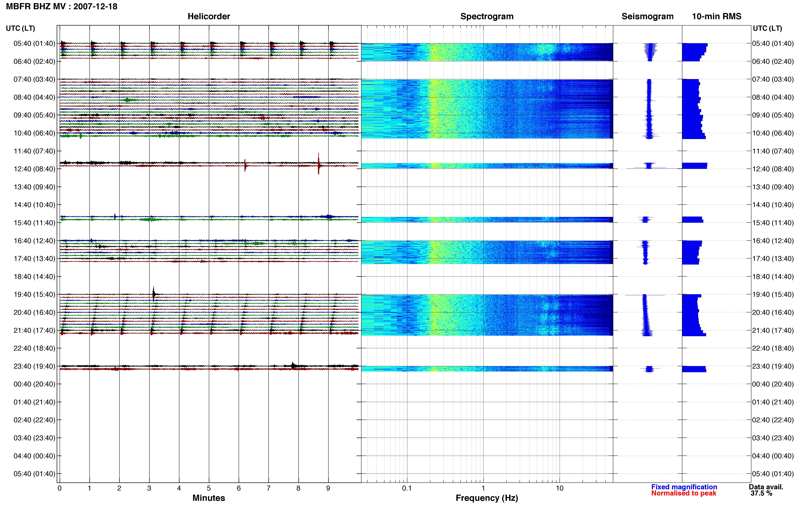Click the left '15:40 (11:40)' time label
812x508 pixels.
point(34,223)
